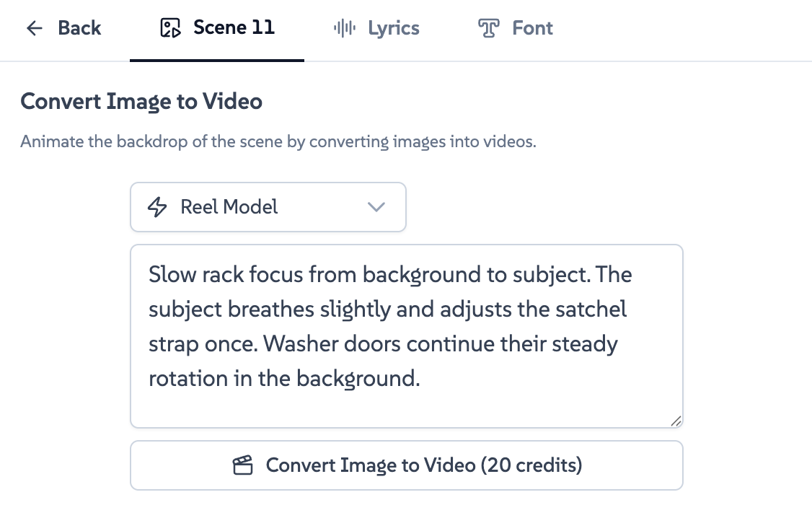Click the clapperboard icon on convert button
812x531 pixels.
(x=242, y=465)
